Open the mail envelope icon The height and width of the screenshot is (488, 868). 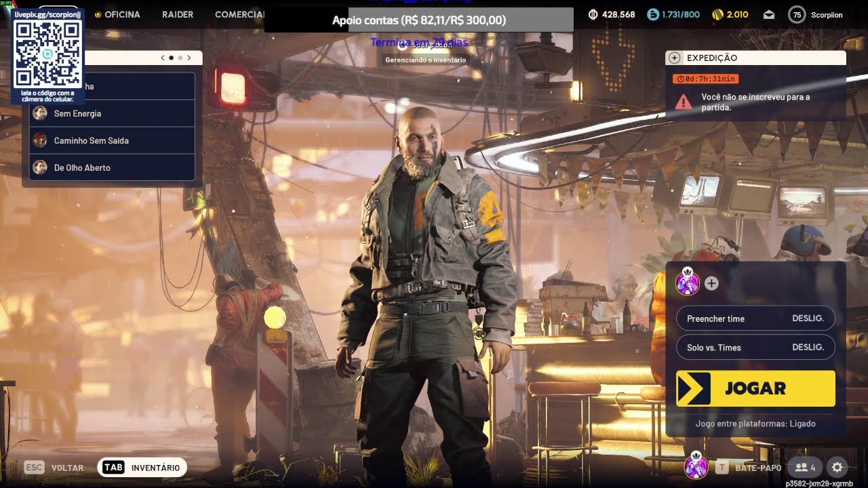pyautogui.click(x=768, y=14)
